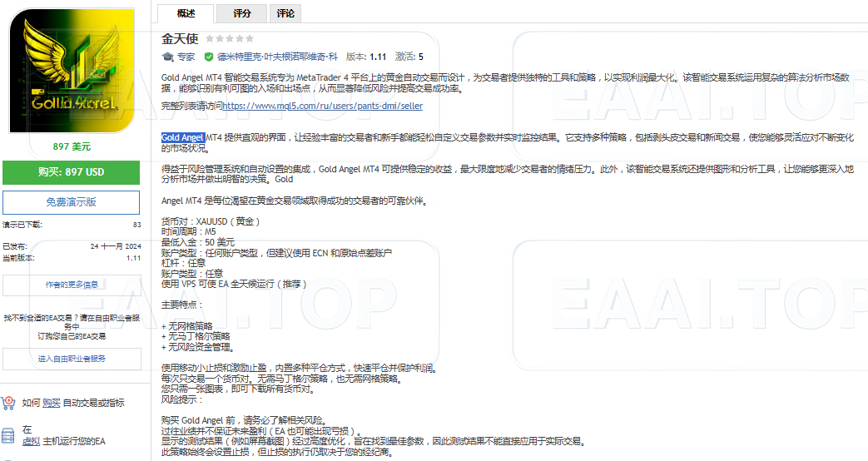This screenshot has height=461, width=868.
Task: Click the 虚拟 hosting link
Action: click(x=31, y=441)
